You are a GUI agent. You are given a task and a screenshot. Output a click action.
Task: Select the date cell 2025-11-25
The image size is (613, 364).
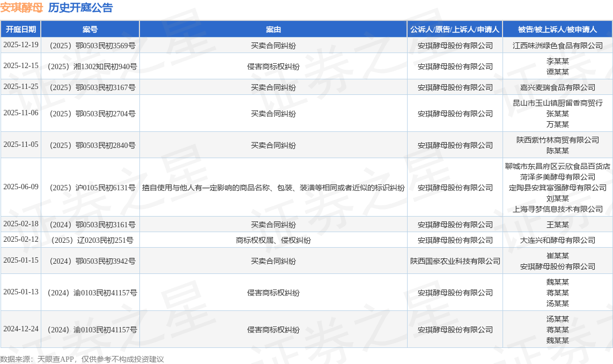pyautogui.click(x=21, y=86)
